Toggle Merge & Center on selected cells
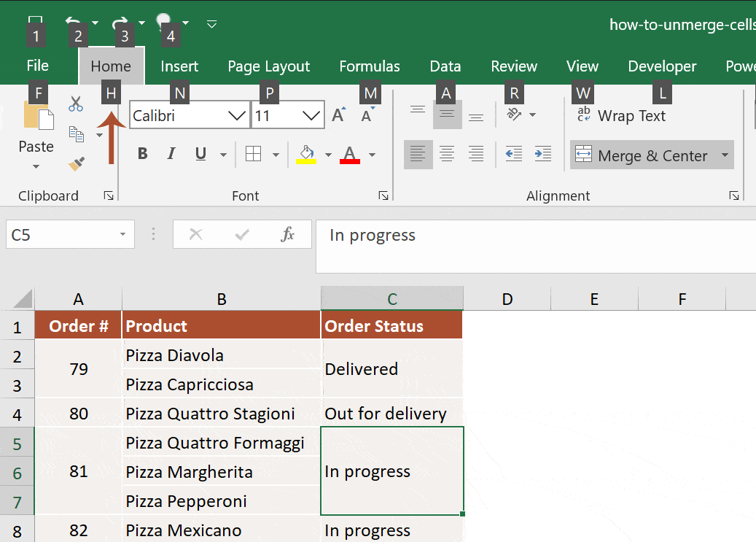The height and width of the screenshot is (542, 756). tap(643, 155)
